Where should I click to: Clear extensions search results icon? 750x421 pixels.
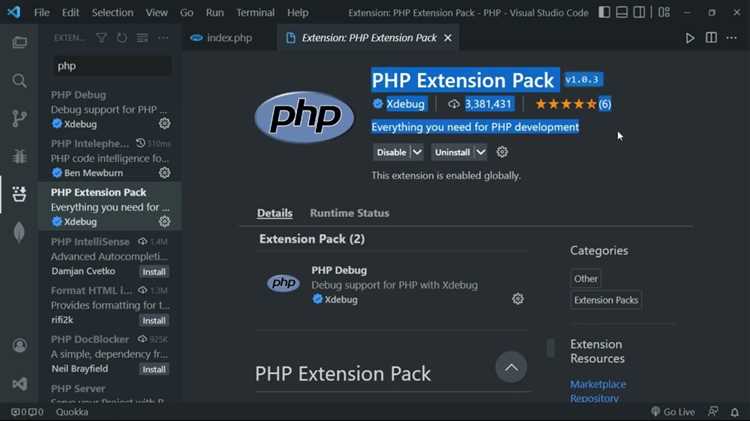(142, 38)
